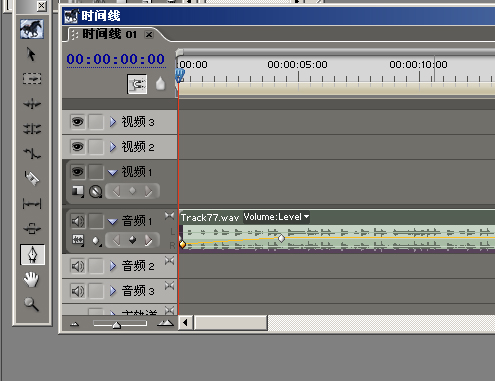Close the tools panel
This screenshot has width=495, height=381.
pos(41,6)
